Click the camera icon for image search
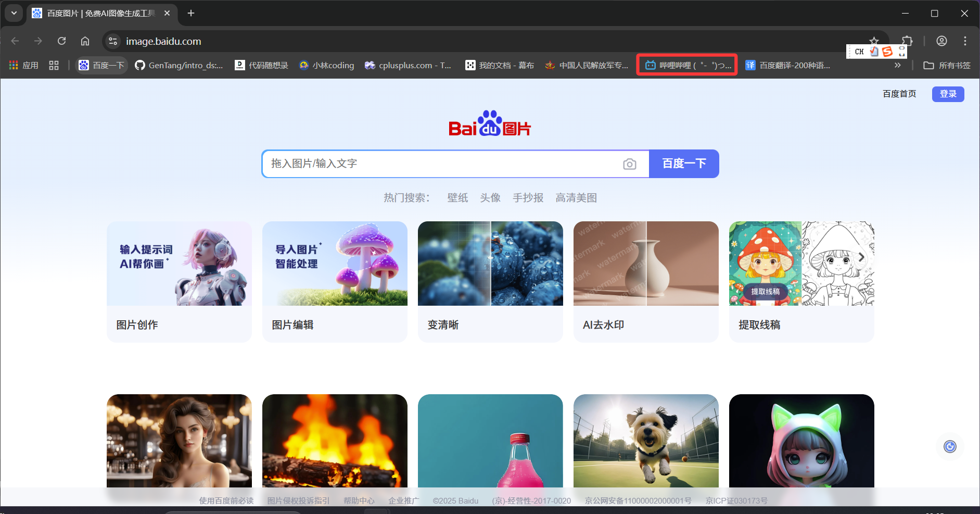980x514 pixels. (x=630, y=164)
